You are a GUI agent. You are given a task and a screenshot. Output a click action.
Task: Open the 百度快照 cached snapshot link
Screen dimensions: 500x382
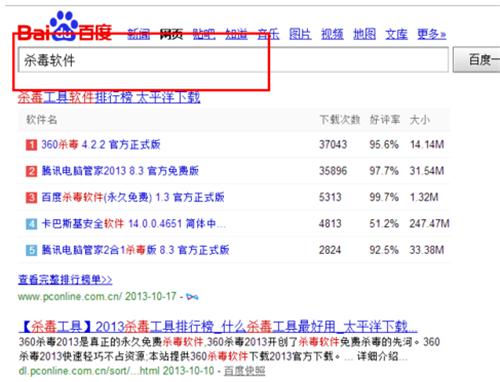click(245, 370)
